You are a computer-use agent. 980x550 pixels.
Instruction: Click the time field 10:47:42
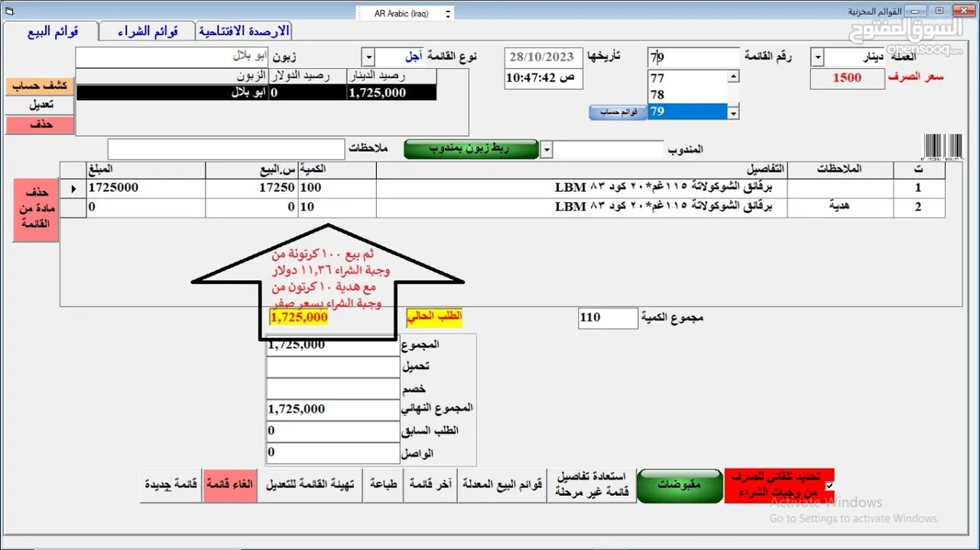[x=544, y=79]
